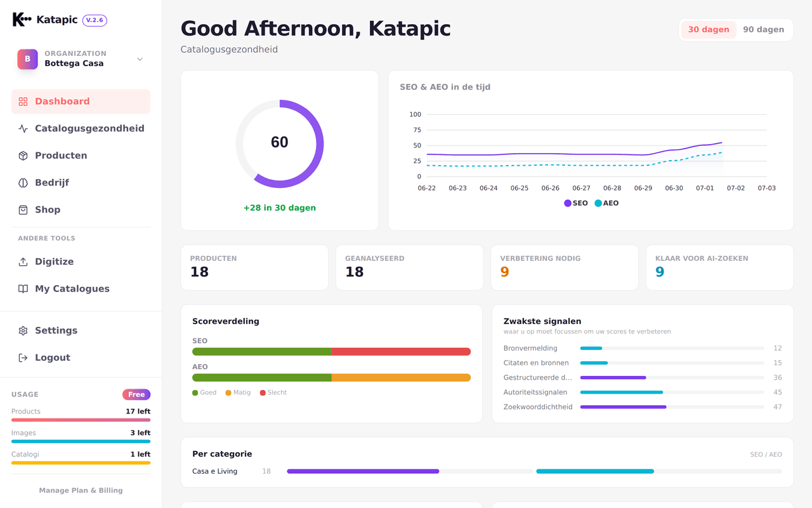Open the Bedrijf section
Viewport: 812px width, 508px height.
[x=81, y=183]
